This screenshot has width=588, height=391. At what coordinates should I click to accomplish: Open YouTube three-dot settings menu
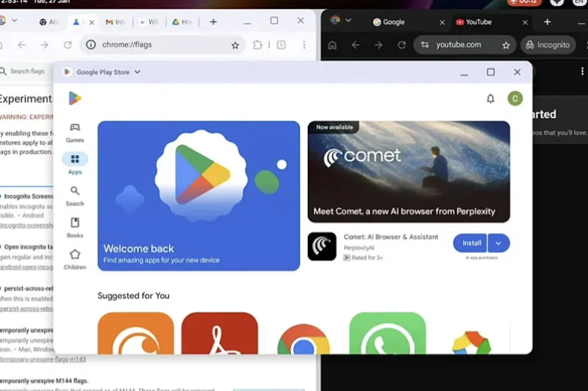(582, 71)
